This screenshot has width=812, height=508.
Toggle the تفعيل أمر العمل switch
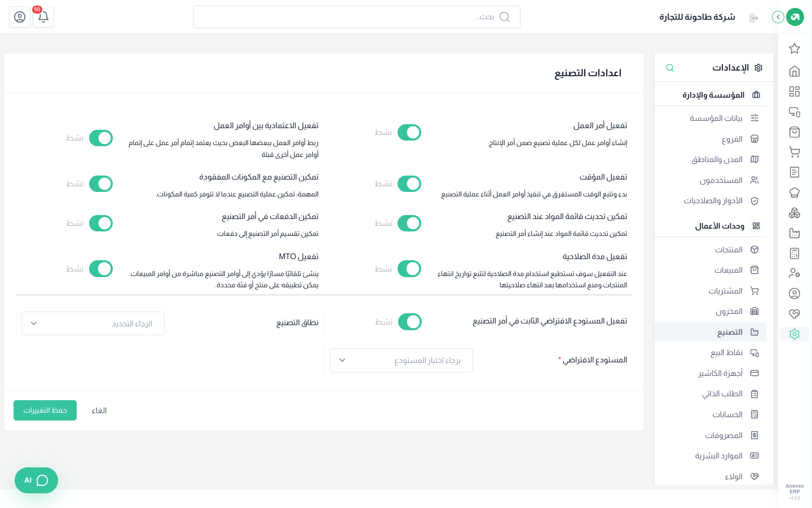409,132
